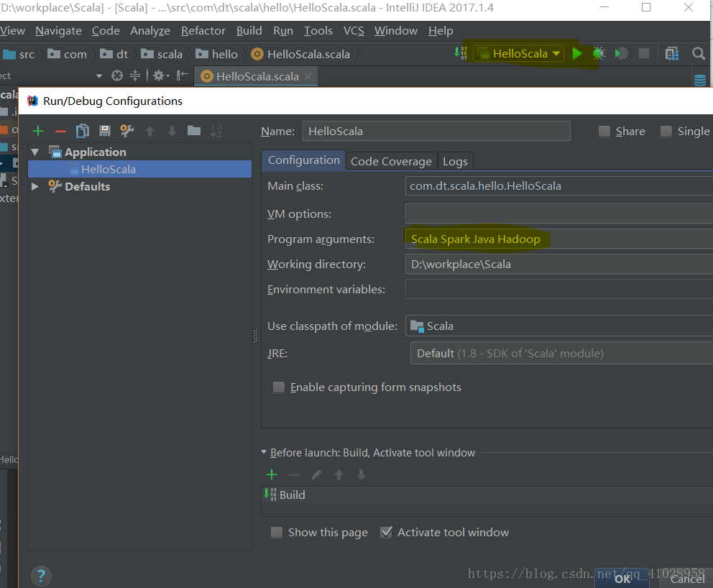Switch to the Logs tab
The height and width of the screenshot is (588, 713).
[455, 162]
